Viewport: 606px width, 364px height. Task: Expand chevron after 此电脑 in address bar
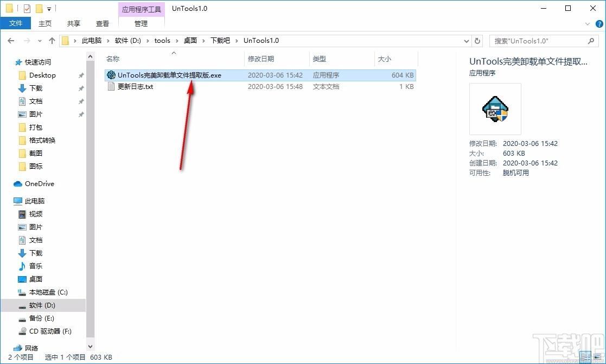tap(108, 41)
